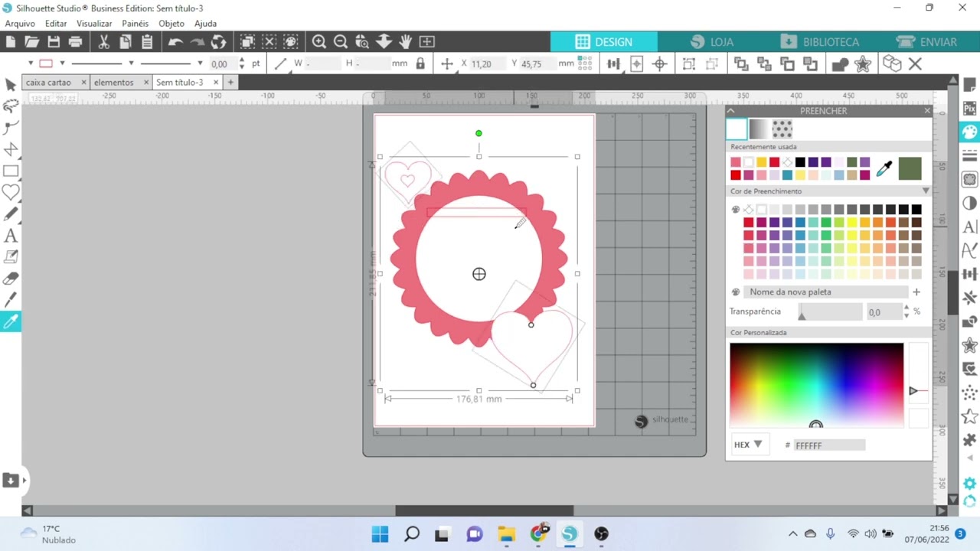Add new document tab with plus button
Screen dimensions: 980x551
click(x=230, y=82)
